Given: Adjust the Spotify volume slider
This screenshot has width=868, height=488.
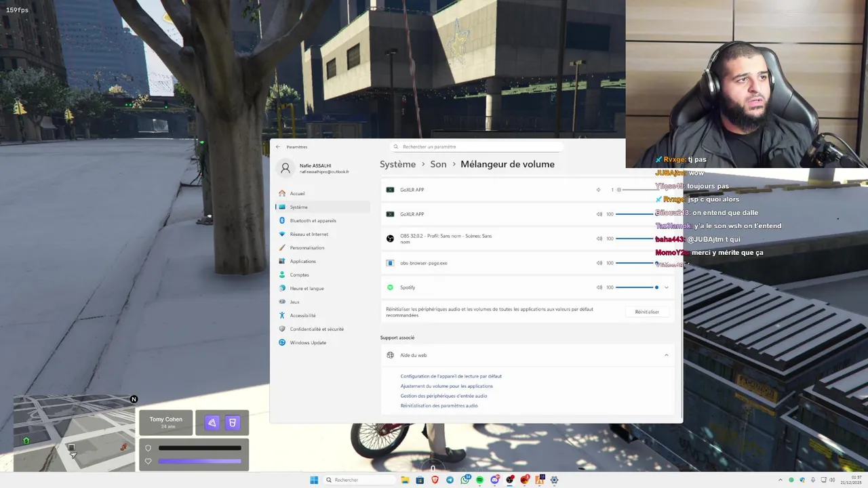Looking at the screenshot, I should [x=637, y=287].
